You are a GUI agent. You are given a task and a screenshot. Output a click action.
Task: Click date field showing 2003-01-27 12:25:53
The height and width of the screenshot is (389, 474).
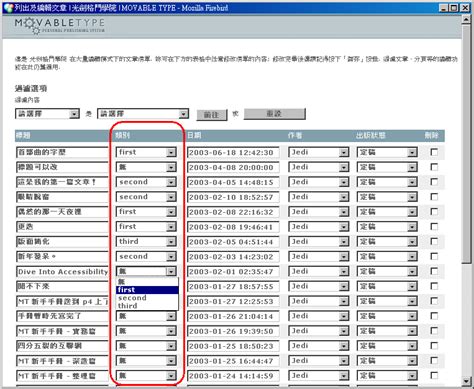pyautogui.click(x=233, y=301)
